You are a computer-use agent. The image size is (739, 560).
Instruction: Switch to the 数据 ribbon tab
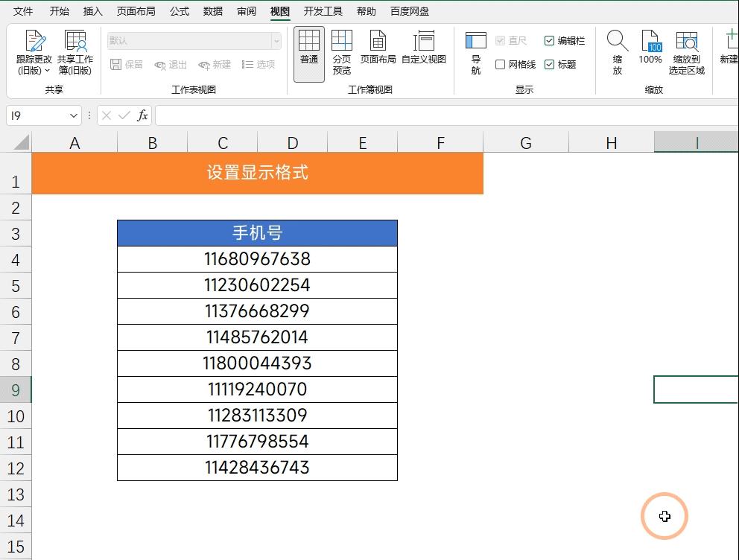click(212, 11)
